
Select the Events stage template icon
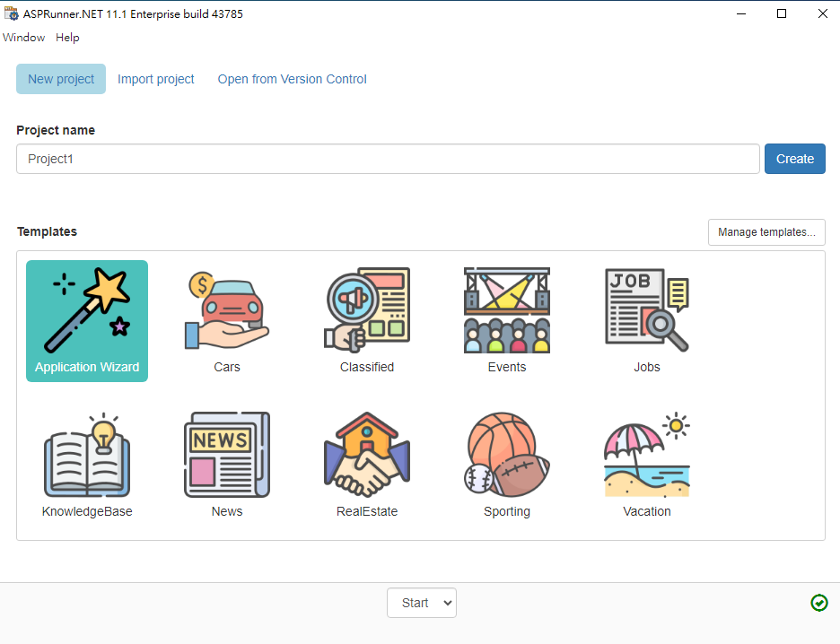click(507, 311)
